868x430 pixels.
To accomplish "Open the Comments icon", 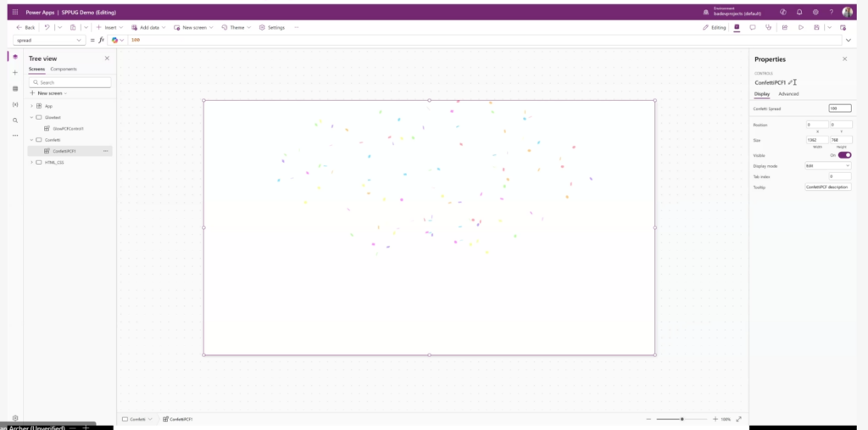I will click(x=753, y=27).
